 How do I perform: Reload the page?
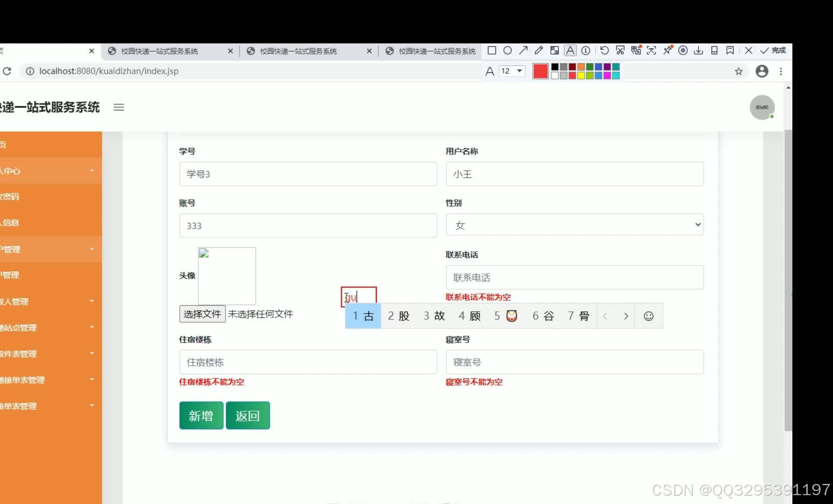point(7,71)
